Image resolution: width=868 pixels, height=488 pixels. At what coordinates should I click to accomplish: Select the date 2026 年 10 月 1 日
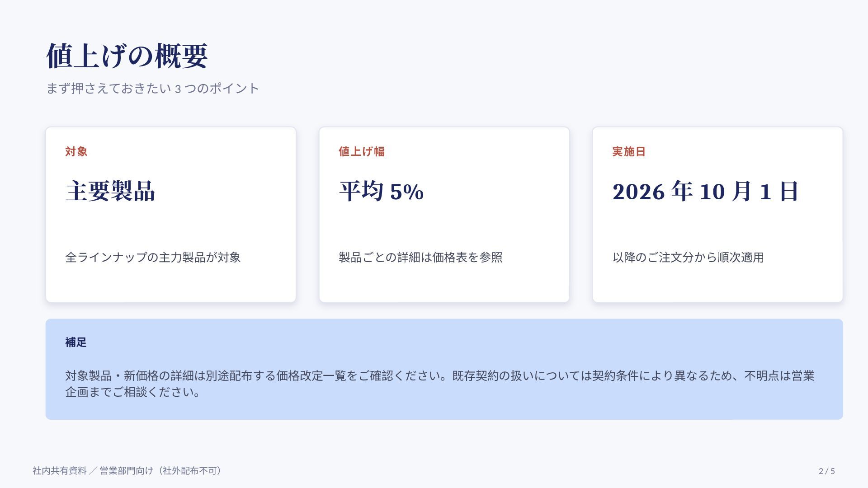click(x=705, y=191)
